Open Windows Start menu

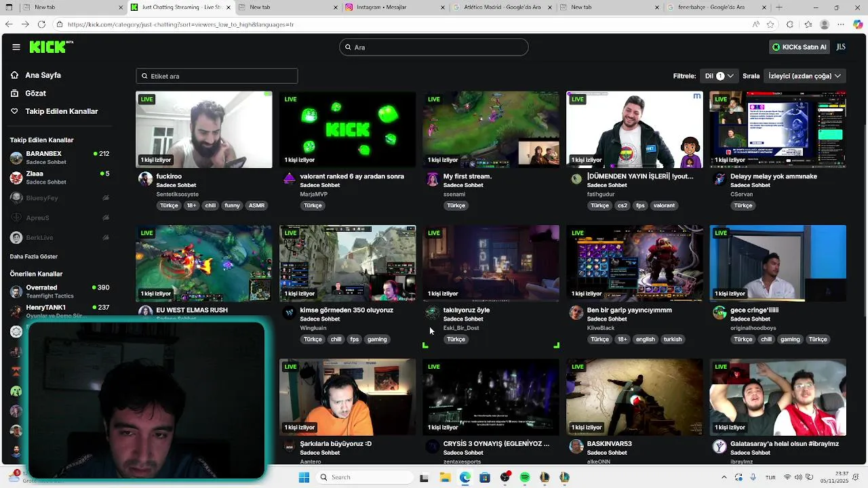(304, 477)
